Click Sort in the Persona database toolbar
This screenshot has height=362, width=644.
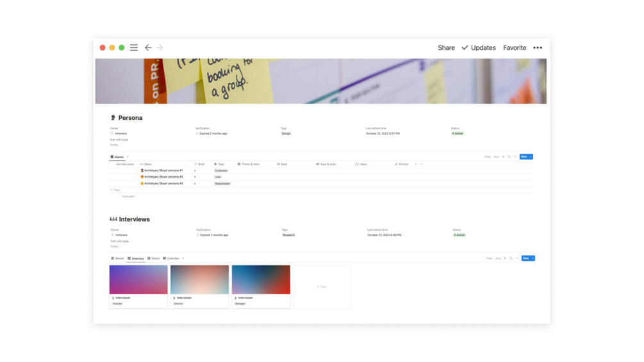(497, 157)
